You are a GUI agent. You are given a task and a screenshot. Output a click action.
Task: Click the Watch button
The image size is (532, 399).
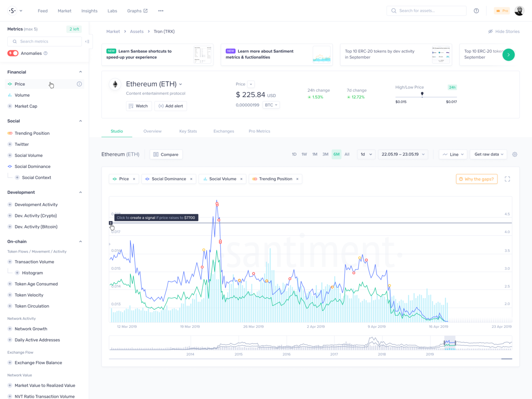pos(139,106)
